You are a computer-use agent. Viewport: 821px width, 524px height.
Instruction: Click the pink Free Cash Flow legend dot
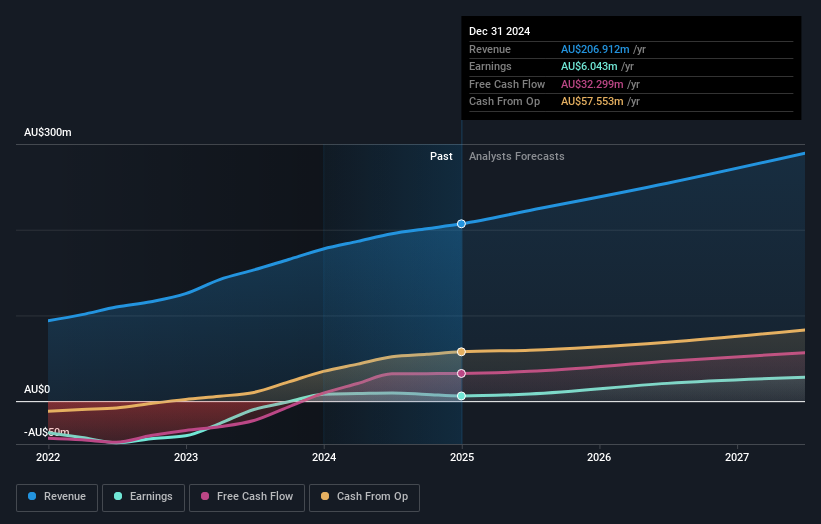click(205, 496)
